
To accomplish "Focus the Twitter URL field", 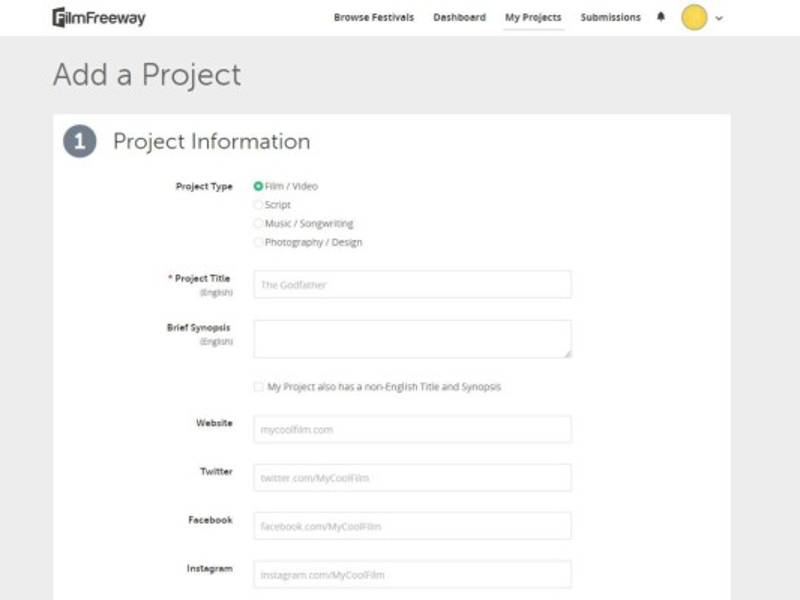I will click(x=412, y=478).
